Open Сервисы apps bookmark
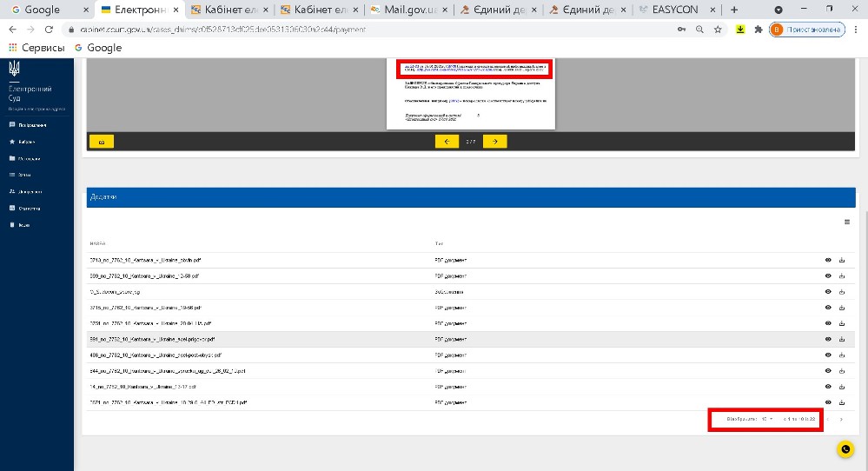Image resolution: width=868 pixels, height=471 pixels. (36, 48)
